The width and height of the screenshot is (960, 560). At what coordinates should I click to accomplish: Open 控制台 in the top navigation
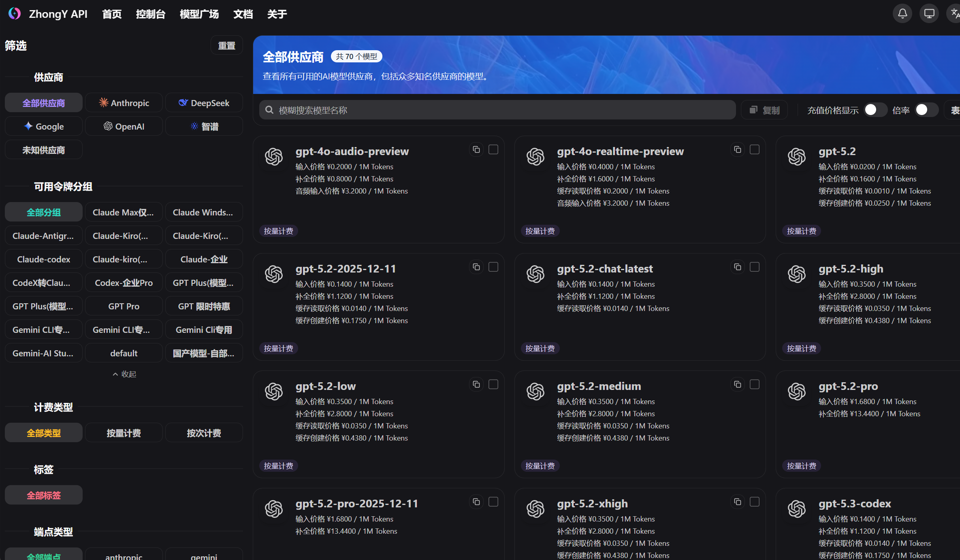(x=151, y=14)
